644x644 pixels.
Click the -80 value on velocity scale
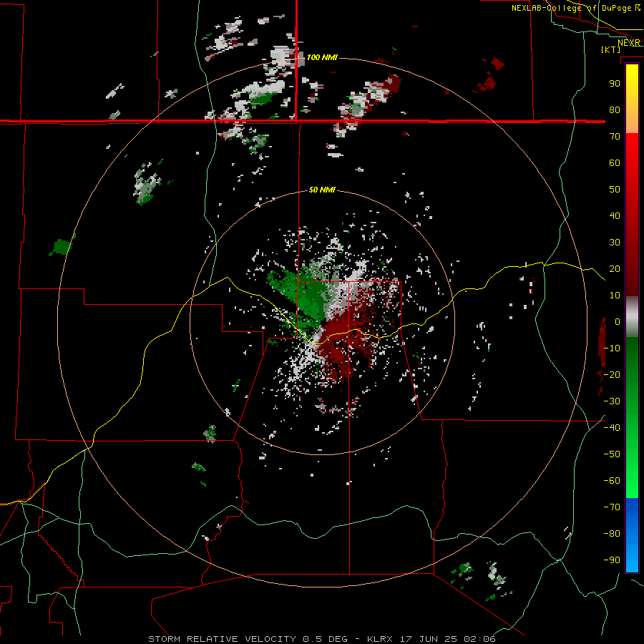tap(613, 534)
